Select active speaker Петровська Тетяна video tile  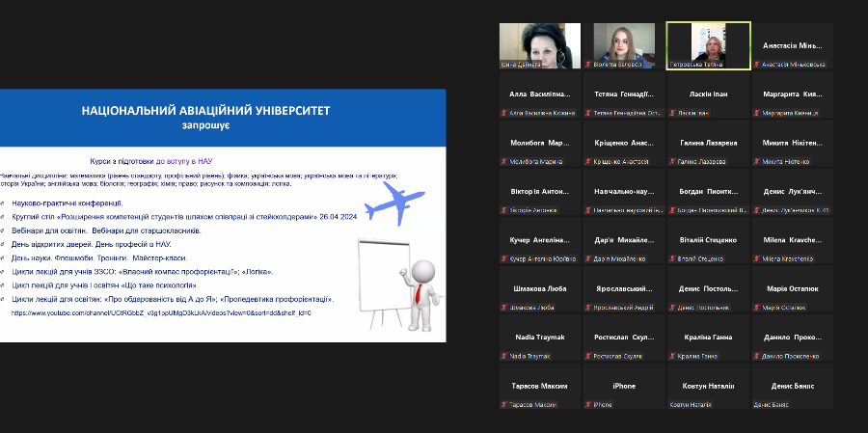(x=709, y=46)
